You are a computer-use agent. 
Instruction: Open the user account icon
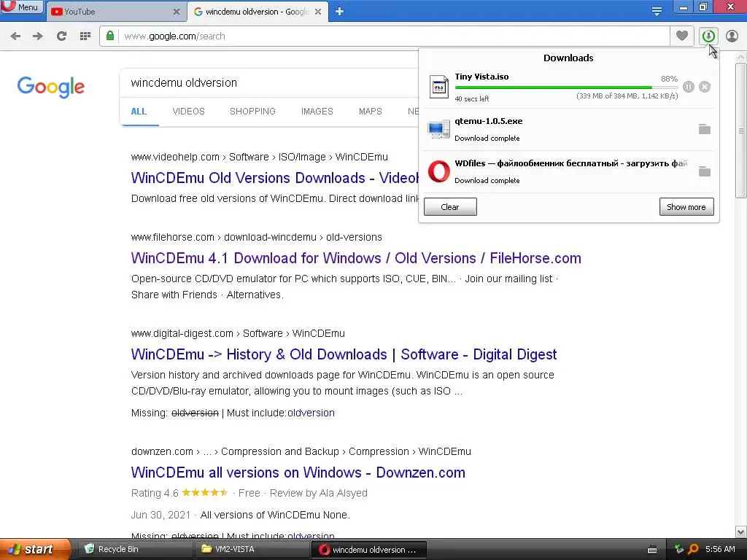pyautogui.click(x=732, y=36)
